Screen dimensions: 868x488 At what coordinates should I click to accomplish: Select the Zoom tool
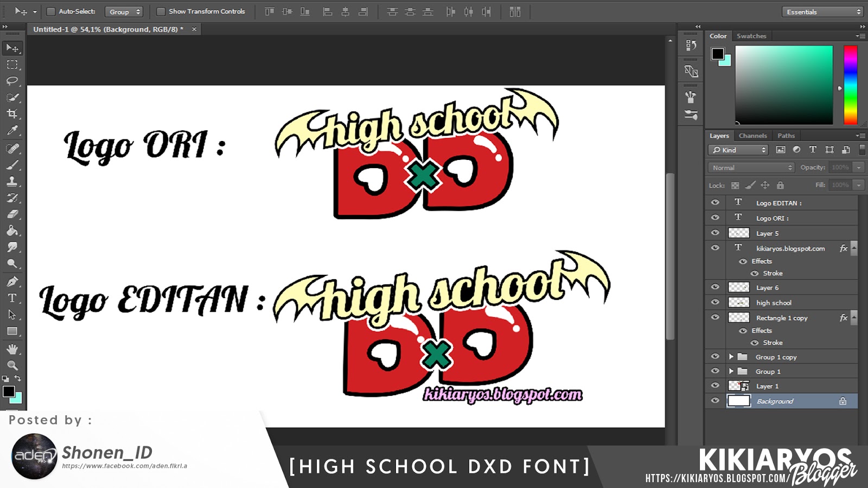(12, 365)
